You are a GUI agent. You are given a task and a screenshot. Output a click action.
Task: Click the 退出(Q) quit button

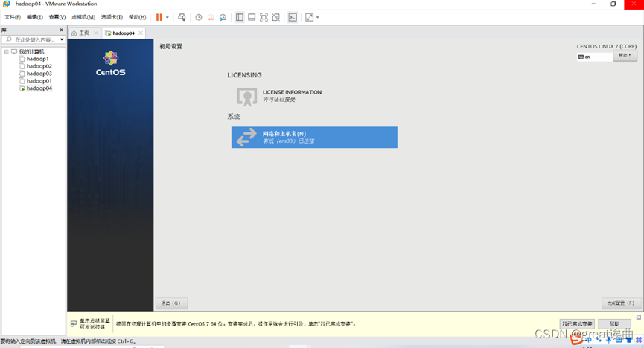pyautogui.click(x=171, y=303)
